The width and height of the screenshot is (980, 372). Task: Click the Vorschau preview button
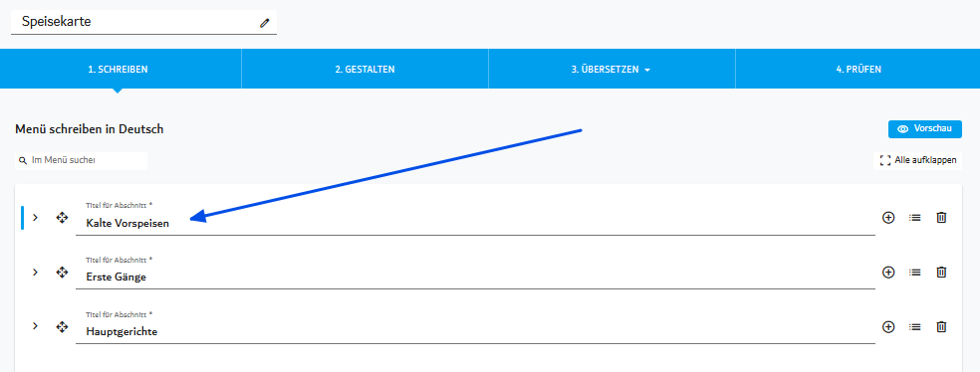[x=925, y=129]
